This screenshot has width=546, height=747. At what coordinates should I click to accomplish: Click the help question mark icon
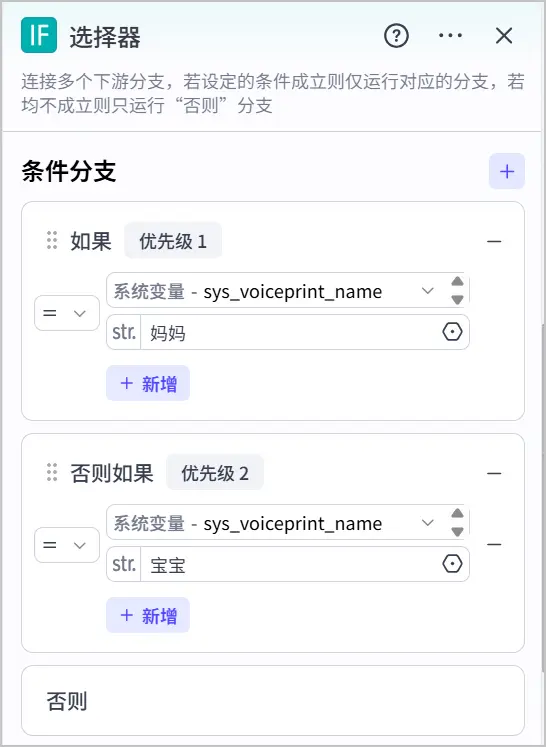pos(396,36)
